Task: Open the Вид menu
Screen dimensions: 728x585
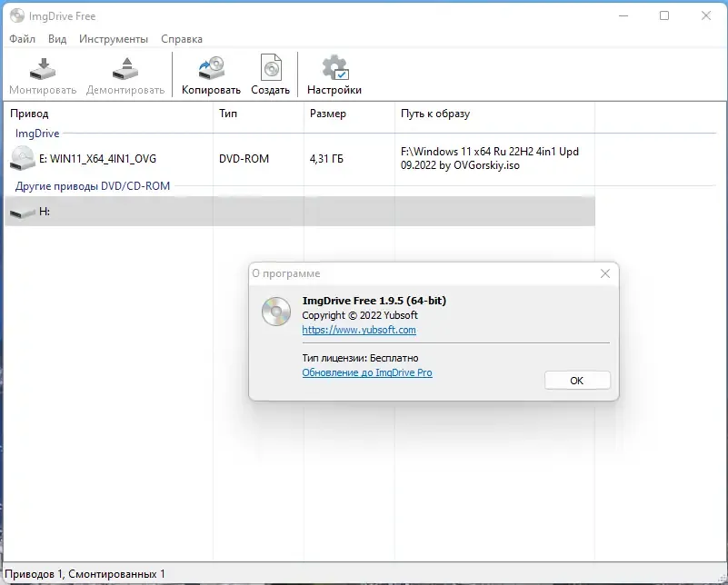Action: coord(57,39)
